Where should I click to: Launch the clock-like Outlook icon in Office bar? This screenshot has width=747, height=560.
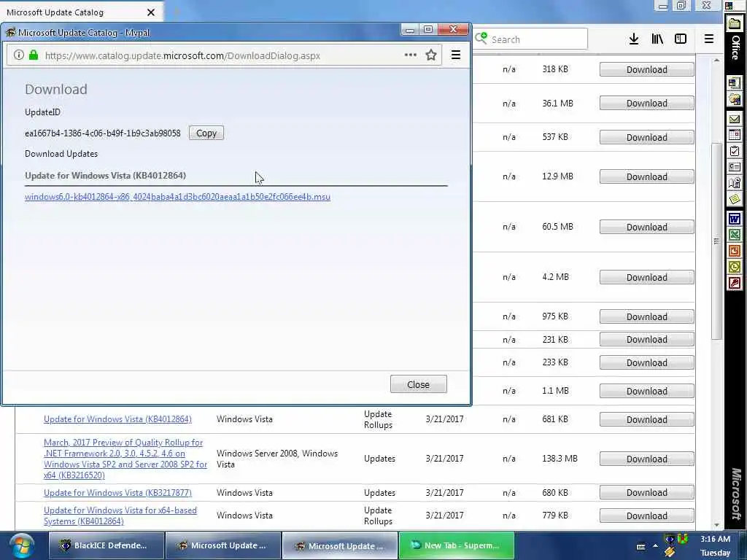point(734,267)
